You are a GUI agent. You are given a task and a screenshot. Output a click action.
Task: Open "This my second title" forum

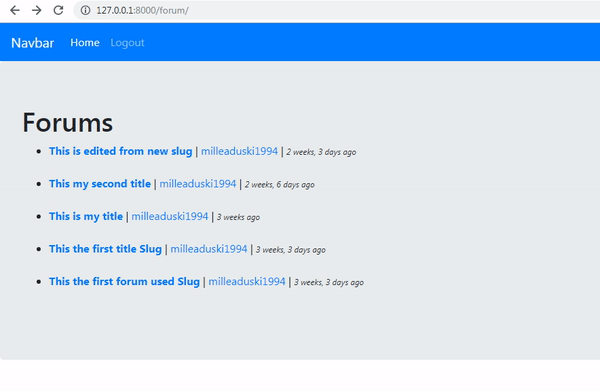(x=100, y=184)
